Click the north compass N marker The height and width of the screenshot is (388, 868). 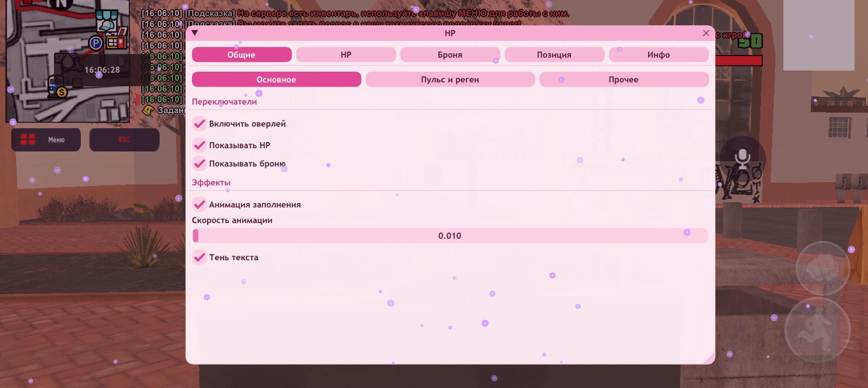pyautogui.click(x=61, y=4)
